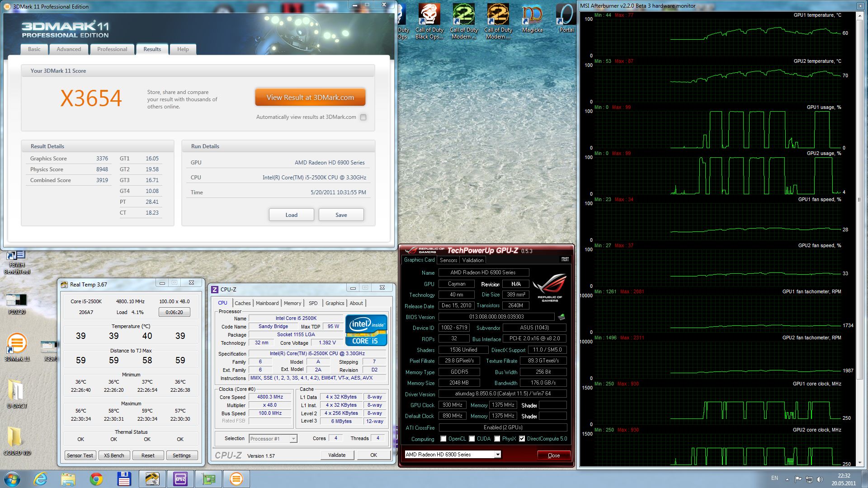Switch to CPU-Z in the taskbar
868x488 pixels.
pyautogui.click(x=180, y=479)
